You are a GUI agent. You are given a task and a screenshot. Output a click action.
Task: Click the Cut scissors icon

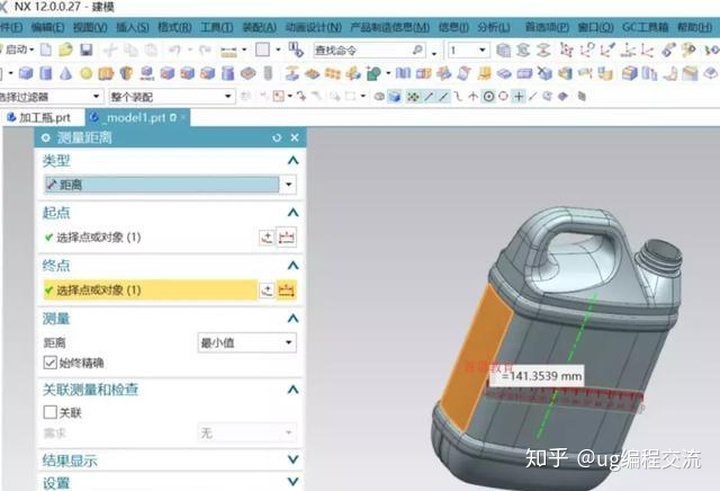tap(110, 50)
